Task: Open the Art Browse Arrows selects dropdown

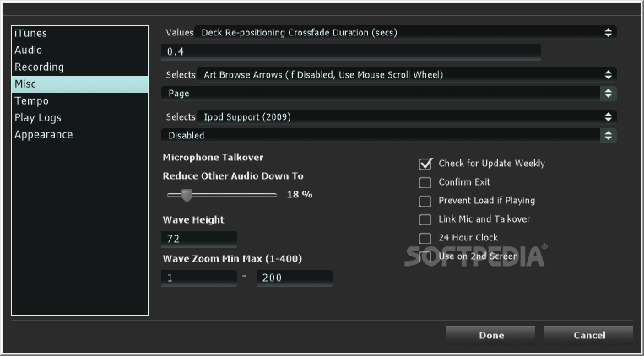Action: tap(407, 75)
